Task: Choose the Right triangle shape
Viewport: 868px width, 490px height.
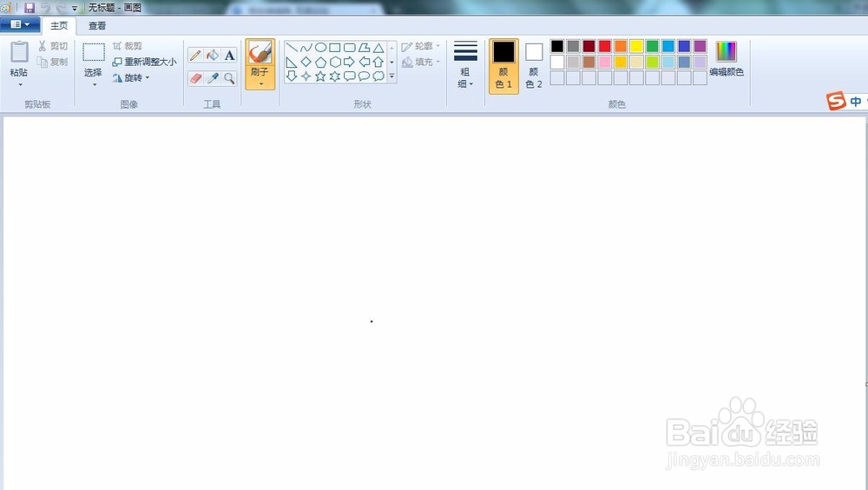Action: point(292,62)
